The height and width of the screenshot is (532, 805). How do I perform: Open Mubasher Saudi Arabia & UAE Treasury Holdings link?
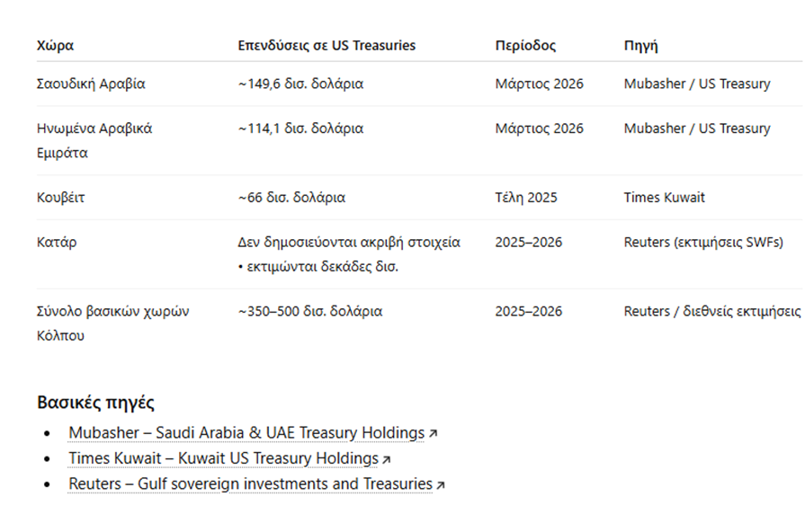click(x=247, y=433)
